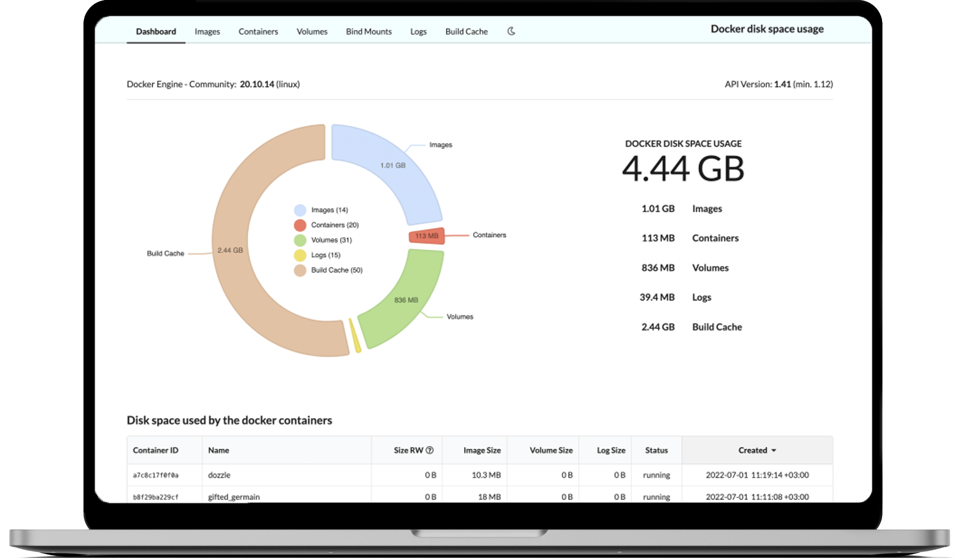This screenshot has width=959, height=560.
Task: Select the dozzle container row
Action: tap(219, 475)
